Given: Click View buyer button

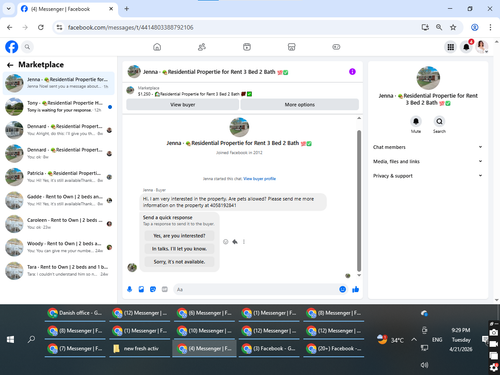Looking at the screenshot, I should point(183,105).
